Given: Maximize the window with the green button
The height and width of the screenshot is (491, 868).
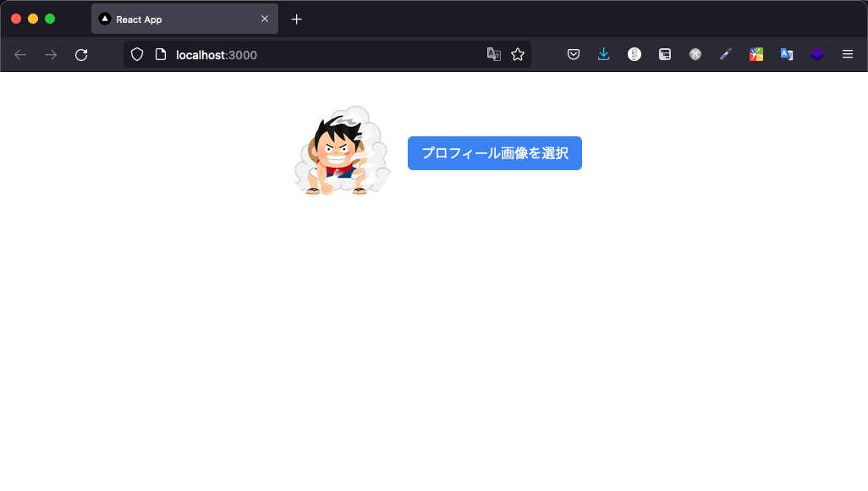Looking at the screenshot, I should click(x=50, y=19).
